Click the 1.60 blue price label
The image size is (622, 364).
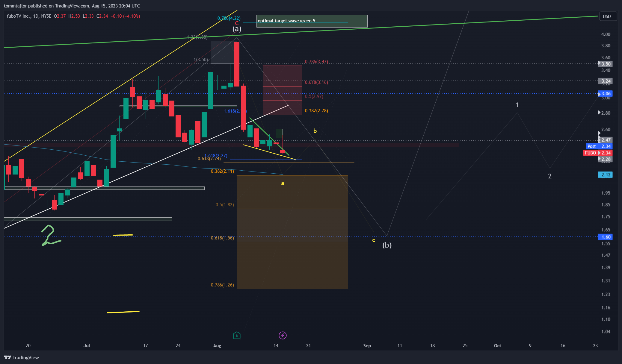coord(605,237)
